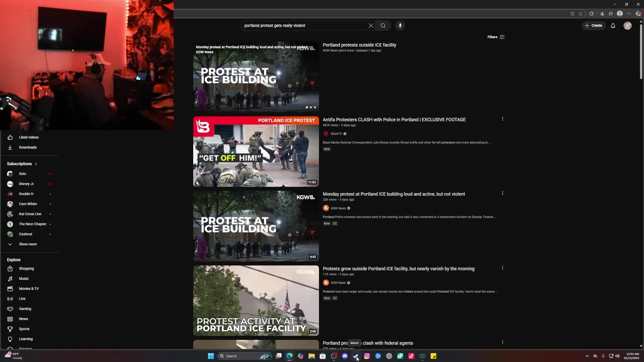The width and height of the screenshot is (644, 362).
Task: Play the 4:45 Protest at ICE Building thumbnail
Action: pos(256,226)
